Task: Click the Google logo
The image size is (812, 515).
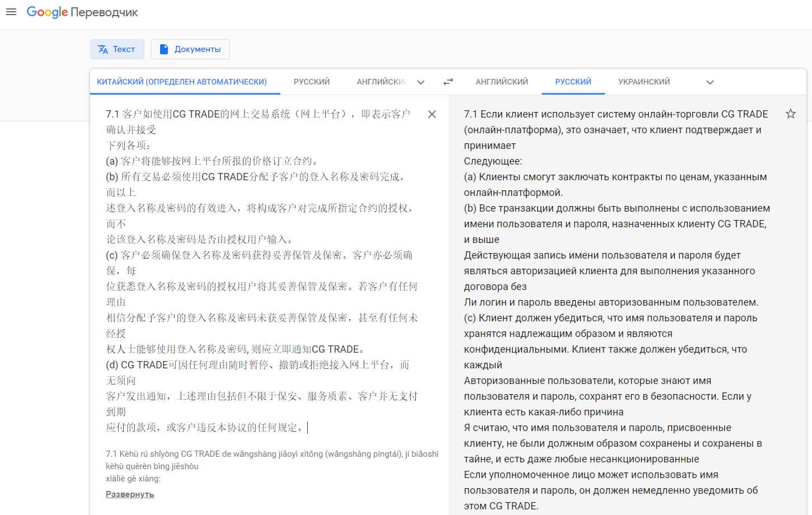Action: tap(47, 12)
